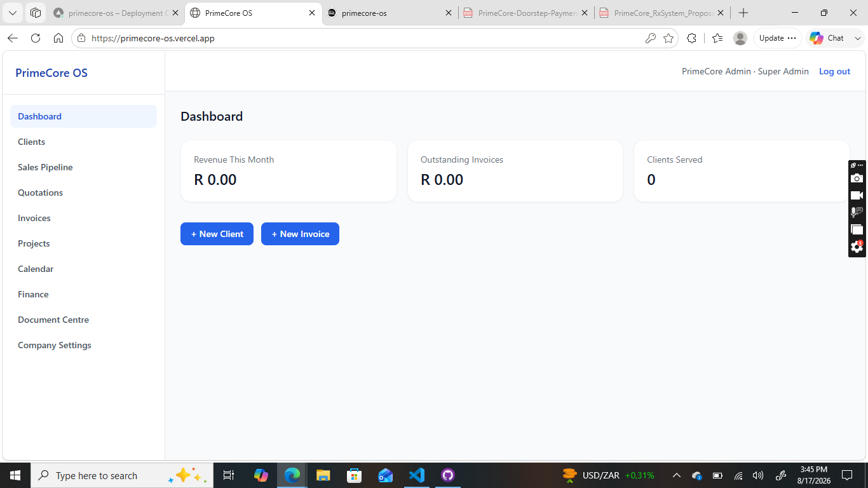Image resolution: width=868 pixels, height=488 pixels.
Task: Reload the page with the refresh icon
Action: pos(36,38)
